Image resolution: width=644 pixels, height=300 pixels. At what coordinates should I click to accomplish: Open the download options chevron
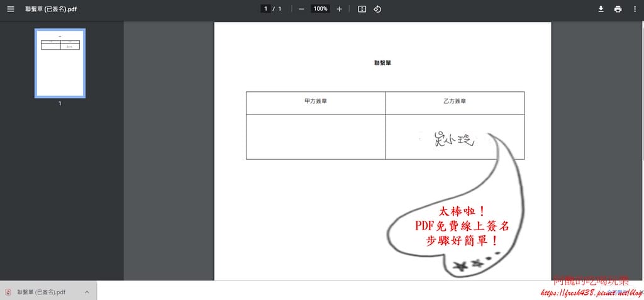pyautogui.click(x=87, y=292)
